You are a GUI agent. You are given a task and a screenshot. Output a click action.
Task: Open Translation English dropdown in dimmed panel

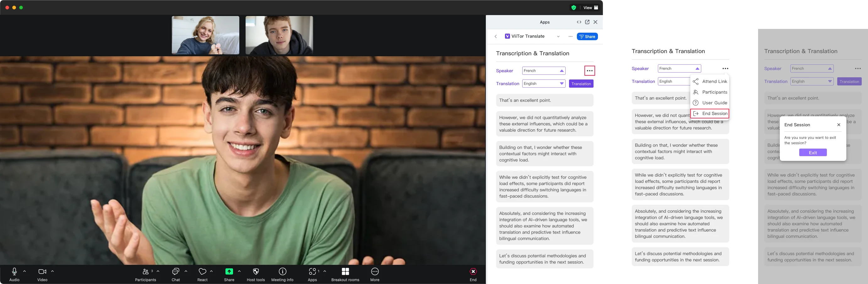(x=812, y=82)
